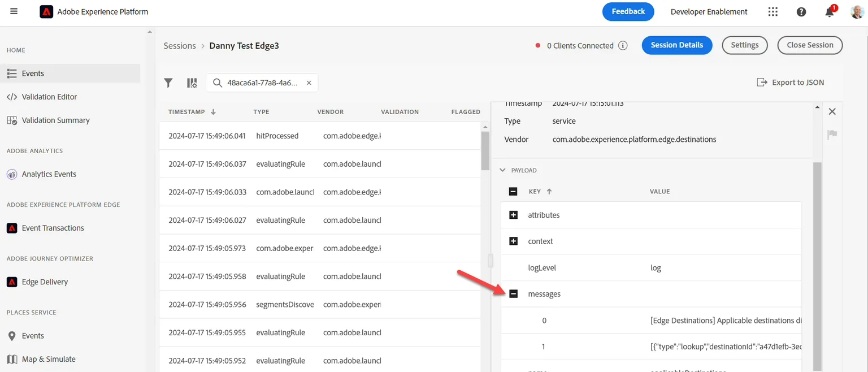
Task: Click the events search field
Action: point(262,83)
